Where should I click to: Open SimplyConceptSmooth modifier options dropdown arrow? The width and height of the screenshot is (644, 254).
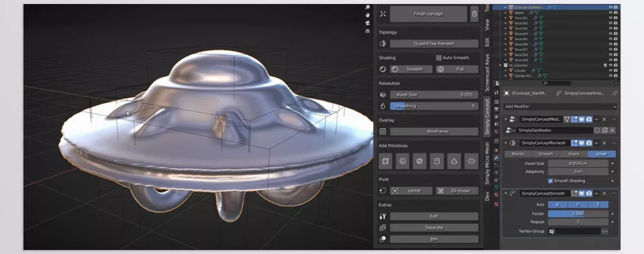tap(596, 194)
